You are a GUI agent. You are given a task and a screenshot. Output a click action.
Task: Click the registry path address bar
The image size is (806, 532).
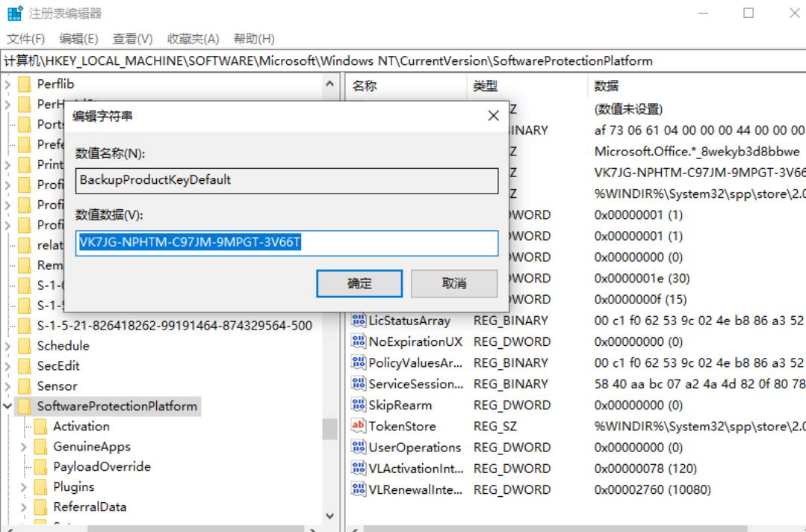[x=403, y=61]
